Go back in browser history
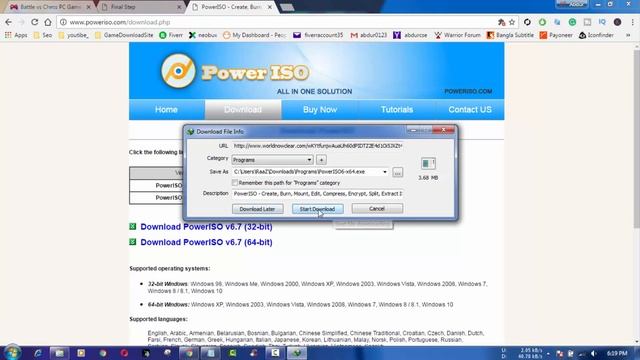 point(9,22)
